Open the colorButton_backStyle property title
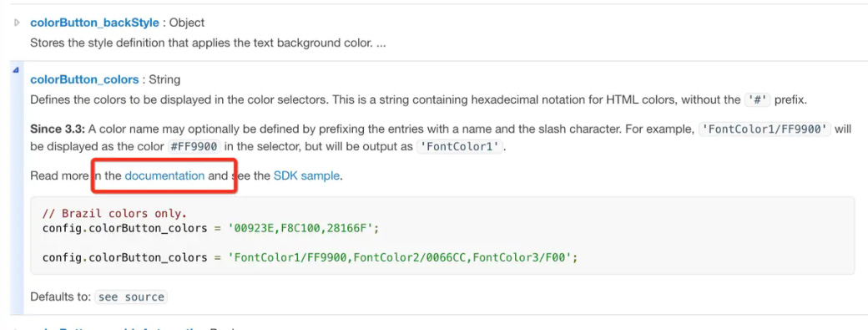This screenshot has width=868, height=330. pyautogui.click(x=94, y=23)
